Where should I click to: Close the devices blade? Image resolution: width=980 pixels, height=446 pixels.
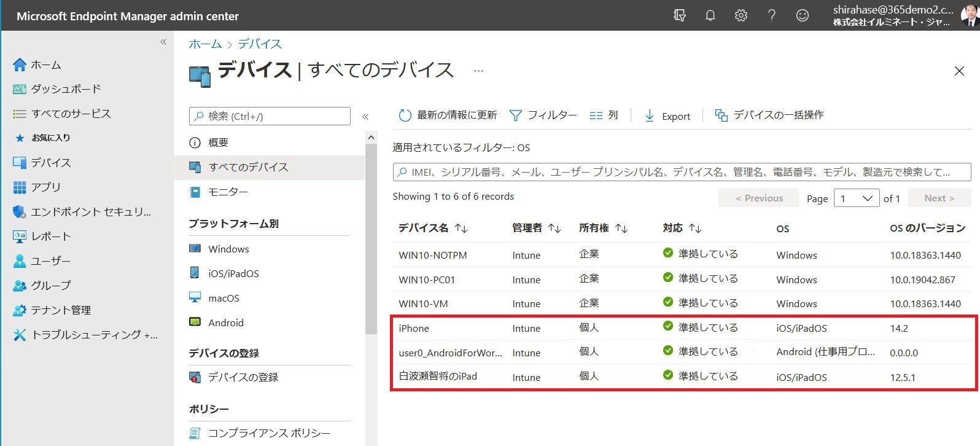click(x=959, y=71)
